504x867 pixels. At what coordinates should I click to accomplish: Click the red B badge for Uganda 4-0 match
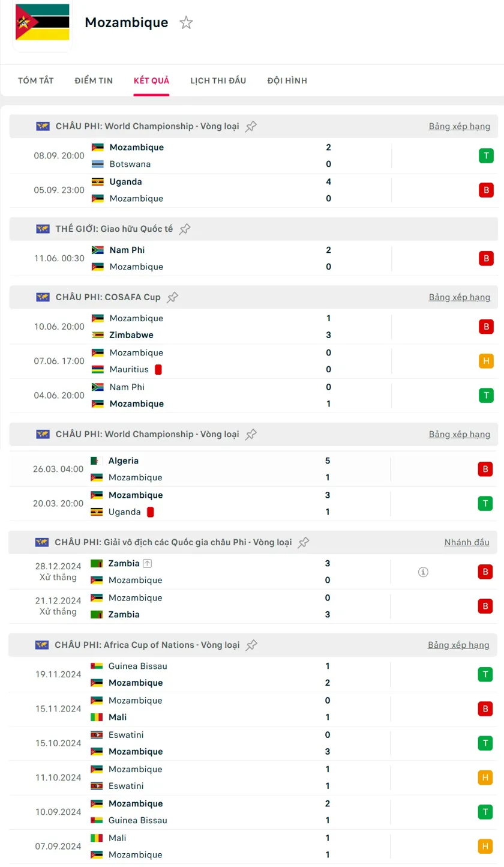[x=485, y=190]
